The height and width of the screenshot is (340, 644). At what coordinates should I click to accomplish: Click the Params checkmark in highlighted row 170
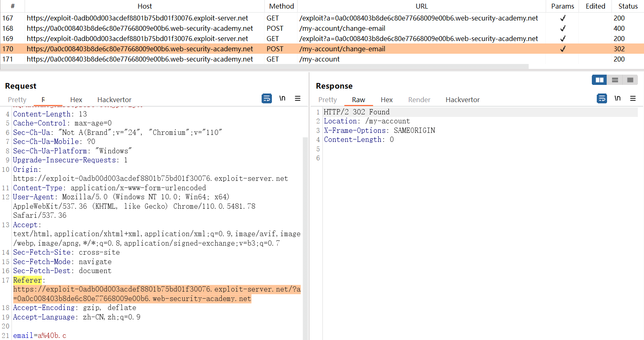point(563,49)
